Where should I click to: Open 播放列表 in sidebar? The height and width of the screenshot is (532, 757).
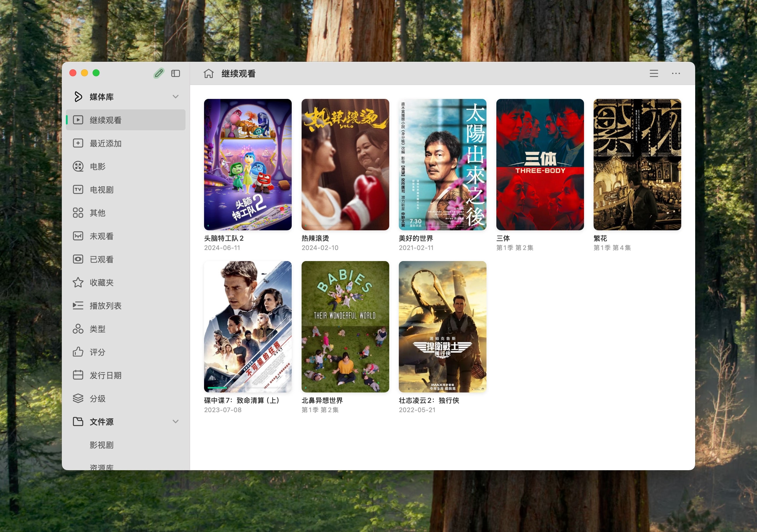click(x=126, y=306)
